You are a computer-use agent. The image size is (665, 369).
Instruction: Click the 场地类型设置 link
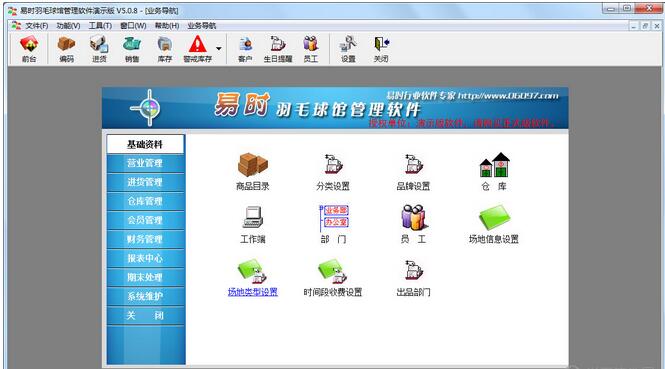(253, 292)
